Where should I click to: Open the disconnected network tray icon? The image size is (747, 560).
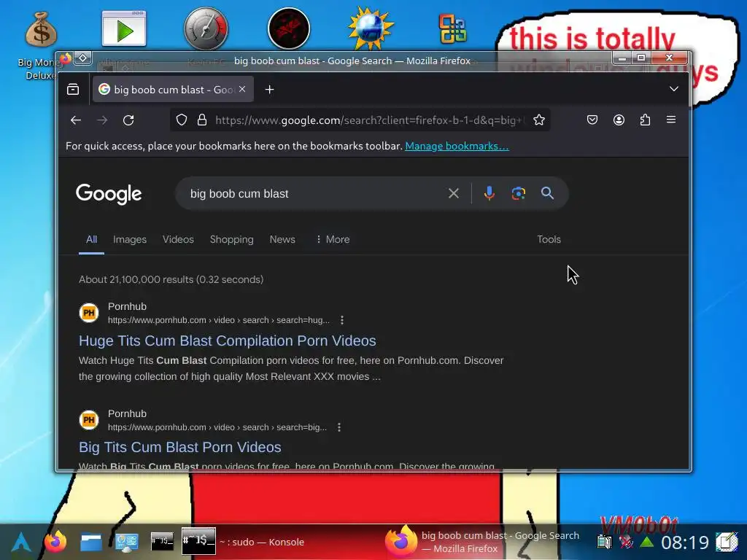[x=626, y=542]
